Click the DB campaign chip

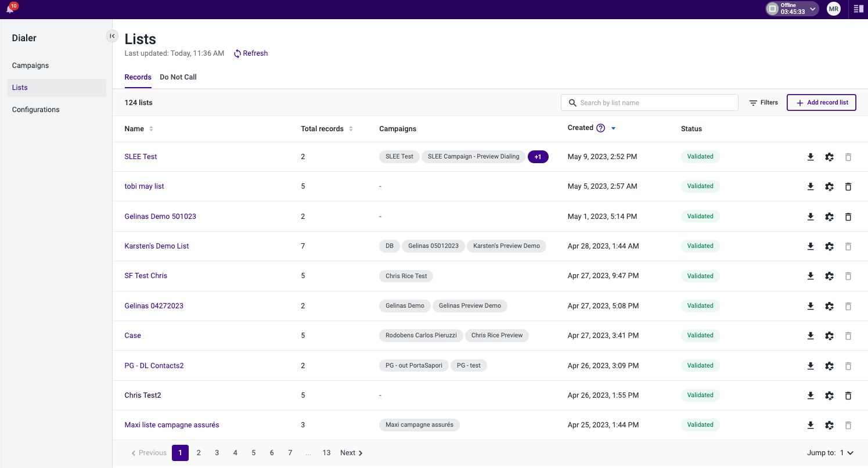coord(390,246)
